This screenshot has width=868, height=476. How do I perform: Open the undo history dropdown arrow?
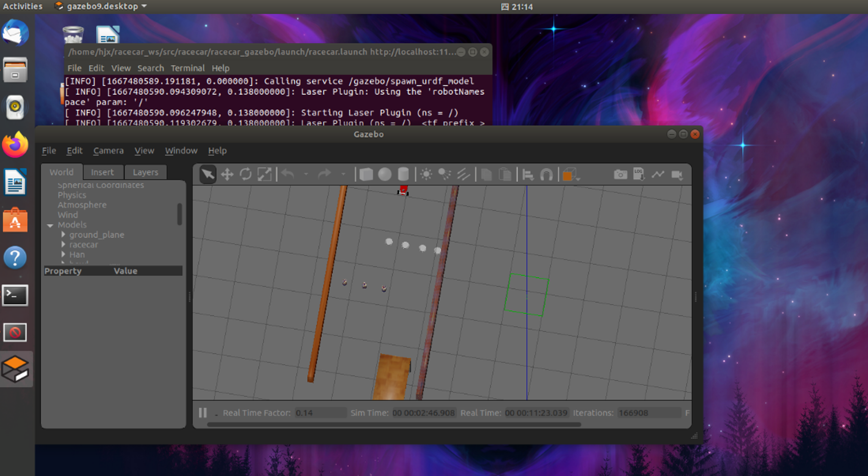306,174
